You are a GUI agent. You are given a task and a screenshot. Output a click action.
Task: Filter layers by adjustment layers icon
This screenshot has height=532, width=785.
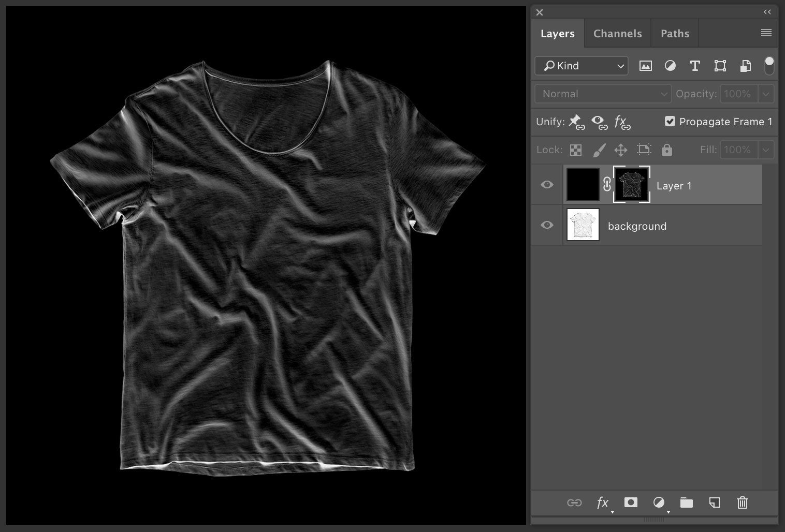(x=670, y=66)
